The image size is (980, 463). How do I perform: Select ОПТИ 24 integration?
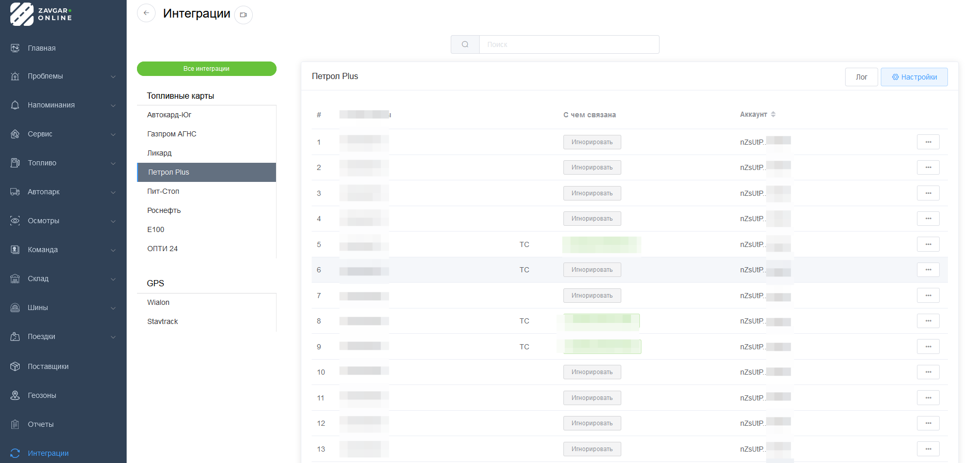pos(206,249)
